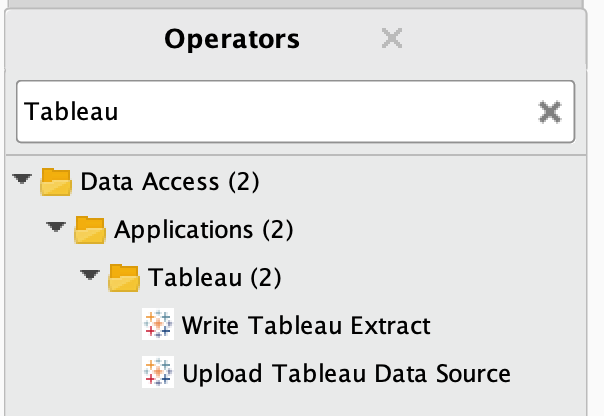Highlight the Tableau (2) folder label
Viewport: 604px width, 416px height.
215,277
